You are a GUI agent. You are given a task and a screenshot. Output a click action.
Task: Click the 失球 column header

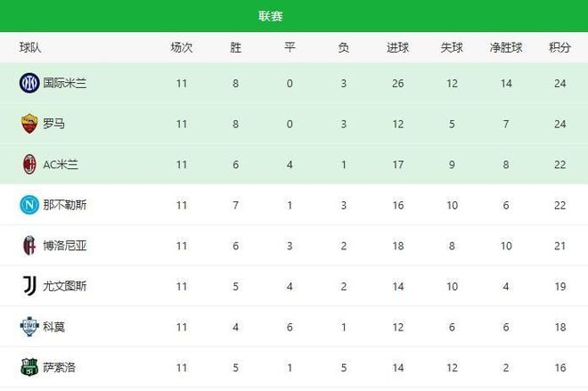[452, 48]
